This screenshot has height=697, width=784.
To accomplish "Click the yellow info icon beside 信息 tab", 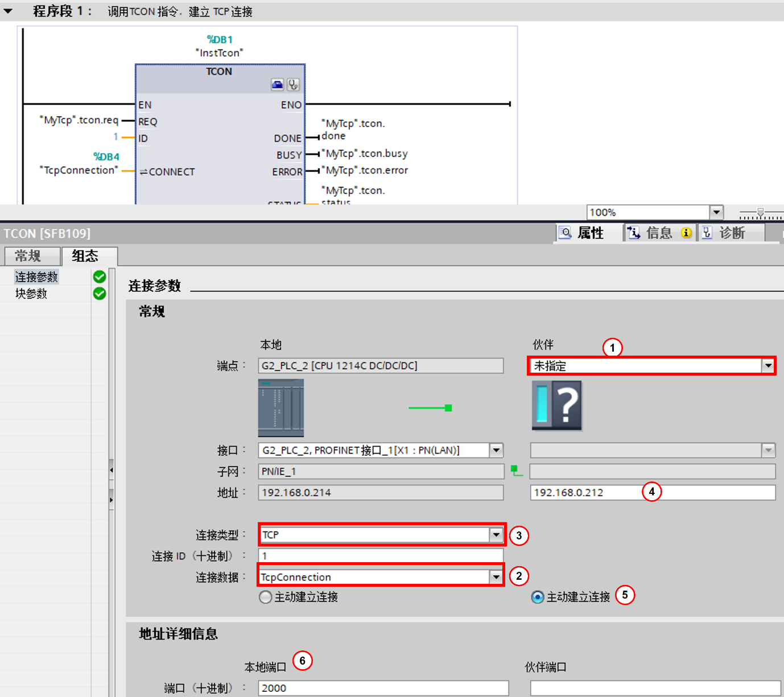I will coord(686,233).
